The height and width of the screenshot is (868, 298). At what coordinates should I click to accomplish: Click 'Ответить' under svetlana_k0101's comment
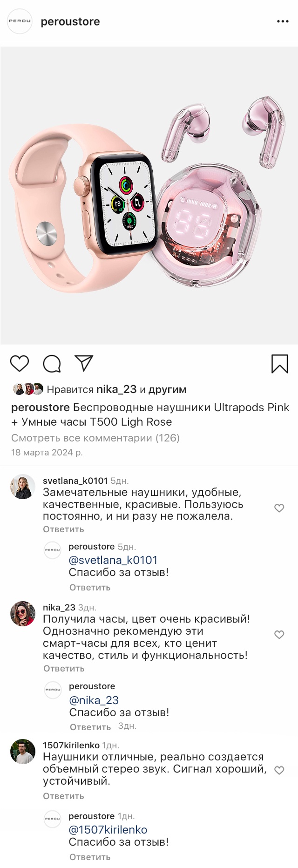[x=64, y=529]
